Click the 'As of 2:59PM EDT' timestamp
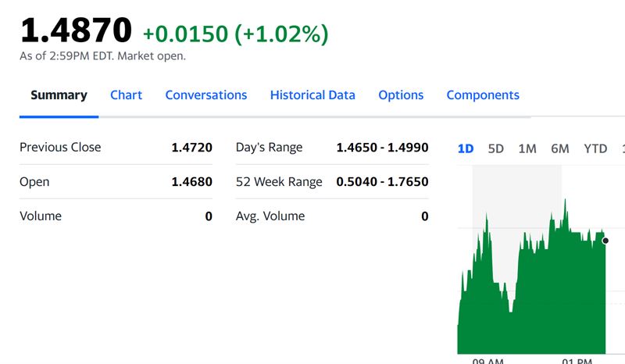The width and height of the screenshot is (625, 364). click(x=103, y=55)
